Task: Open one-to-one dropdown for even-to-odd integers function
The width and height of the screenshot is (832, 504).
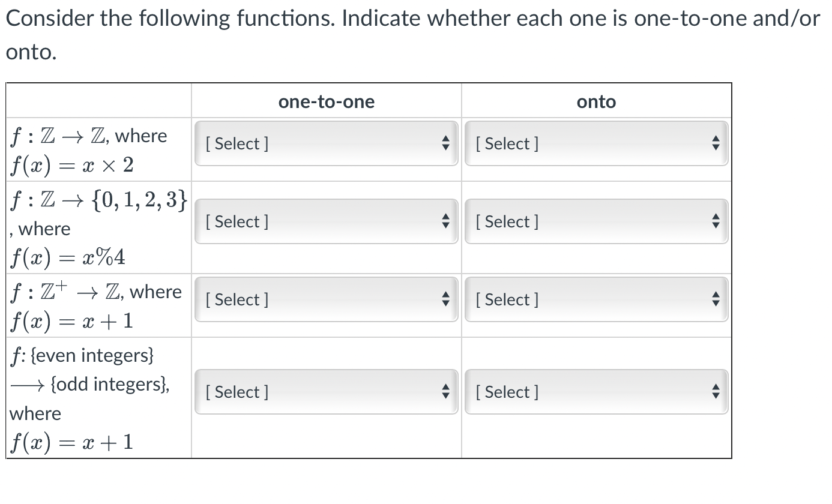Action: [x=326, y=392]
